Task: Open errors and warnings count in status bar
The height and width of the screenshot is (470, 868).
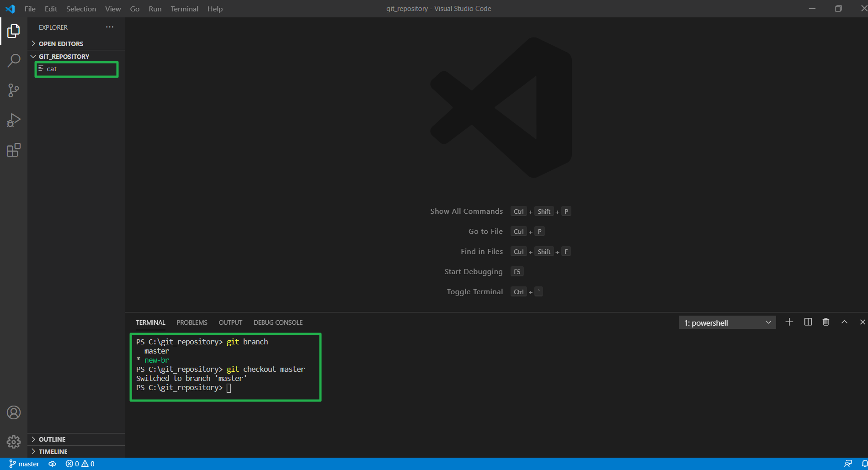Action: (80, 464)
